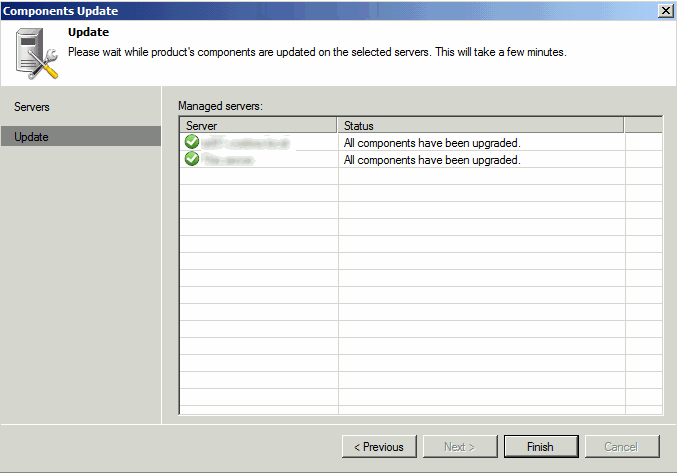Select first row's blurred server name
The height and width of the screenshot is (473, 677).
[x=246, y=143]
